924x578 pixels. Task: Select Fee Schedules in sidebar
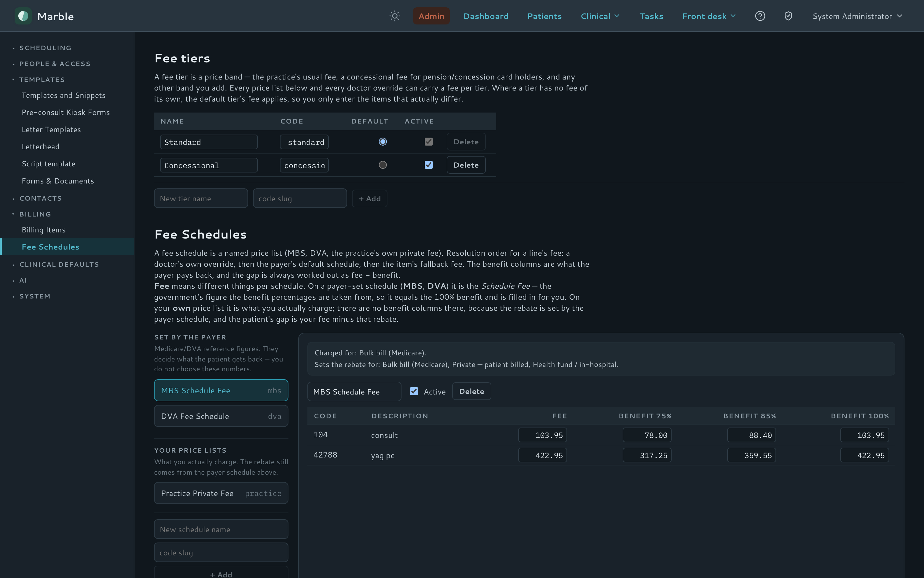click(x=67, y=247)
